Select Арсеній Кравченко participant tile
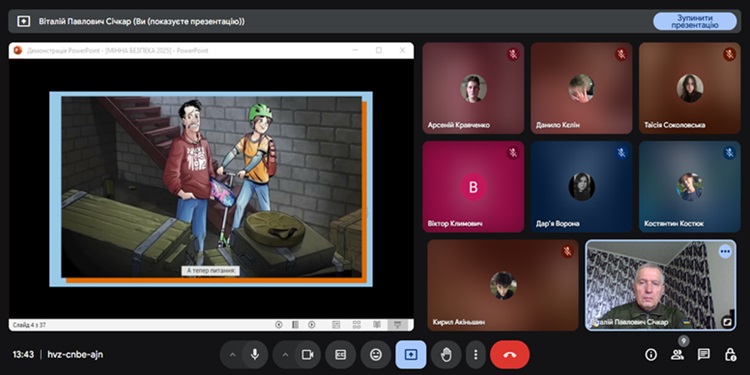Screen dimensions: 750x375 pos(473,88)
